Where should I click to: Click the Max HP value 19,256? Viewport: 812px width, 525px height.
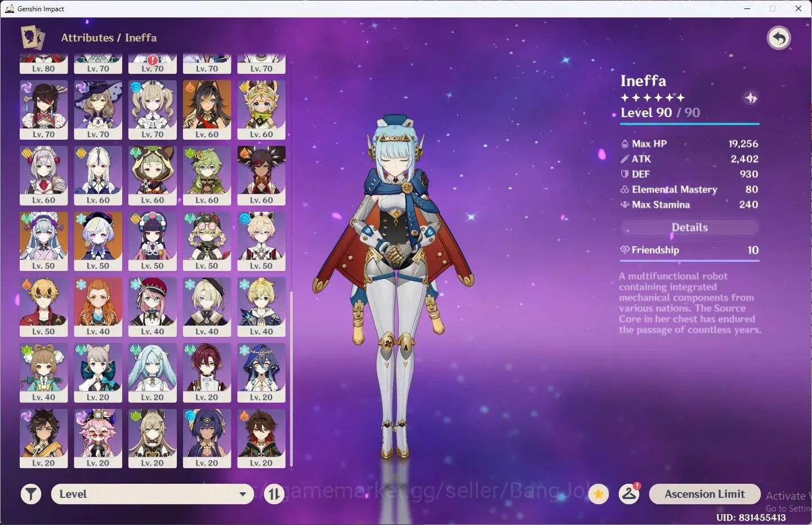coord(743,144)
